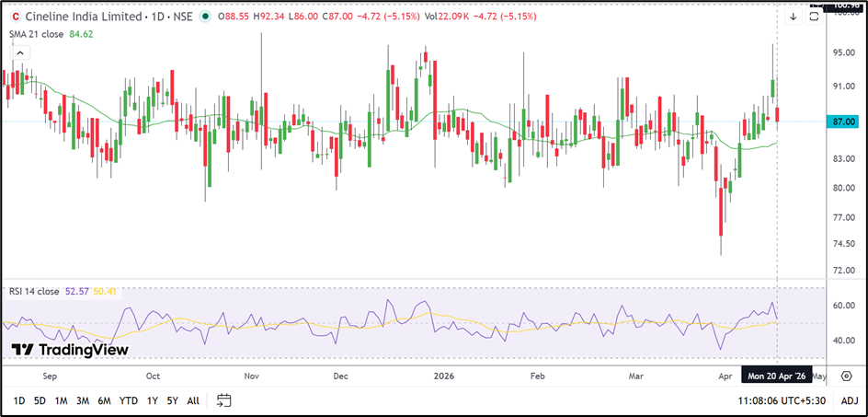Viewport: 868px width, 417px height.
Task: Open the timezone menu showing UTC+5:30
Action: [782, 400]
